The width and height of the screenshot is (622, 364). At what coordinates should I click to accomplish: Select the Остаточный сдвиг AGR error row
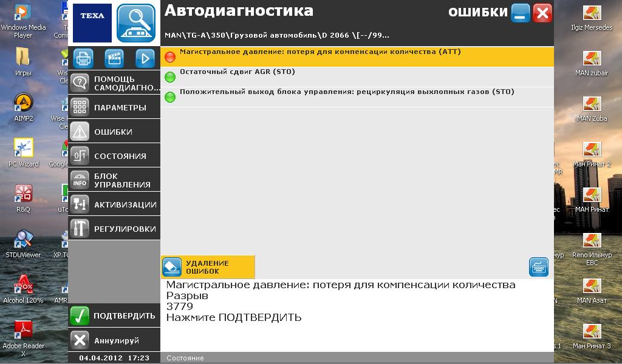[357, 77]
